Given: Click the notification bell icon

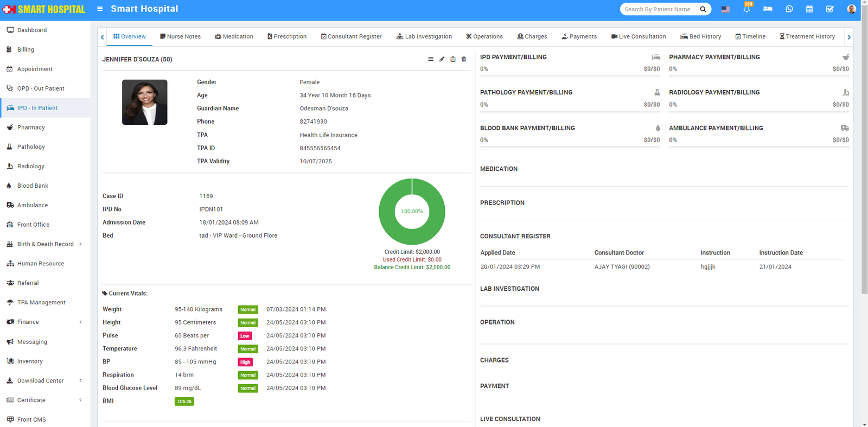Looking at the screenshot, I should 746,9.
